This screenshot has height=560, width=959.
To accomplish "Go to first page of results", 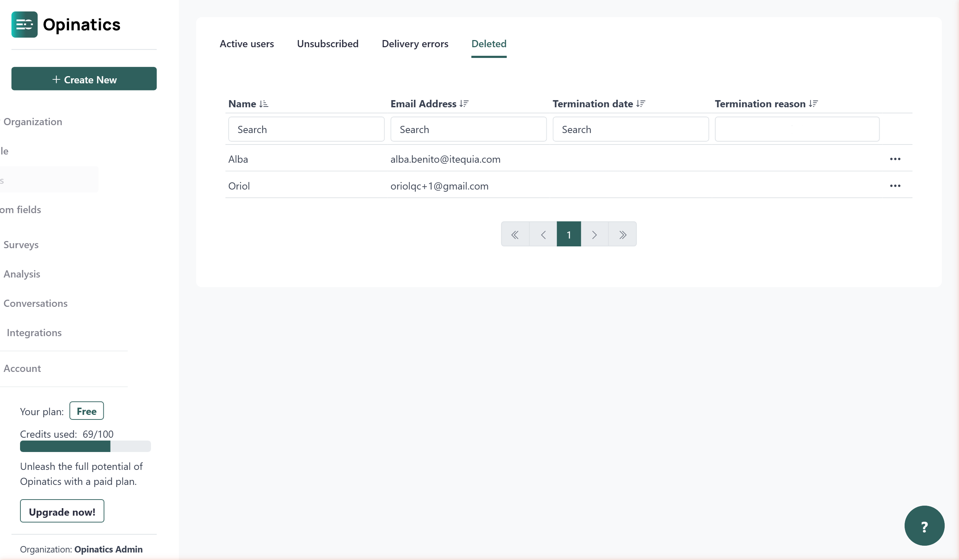I will [515, 234].
